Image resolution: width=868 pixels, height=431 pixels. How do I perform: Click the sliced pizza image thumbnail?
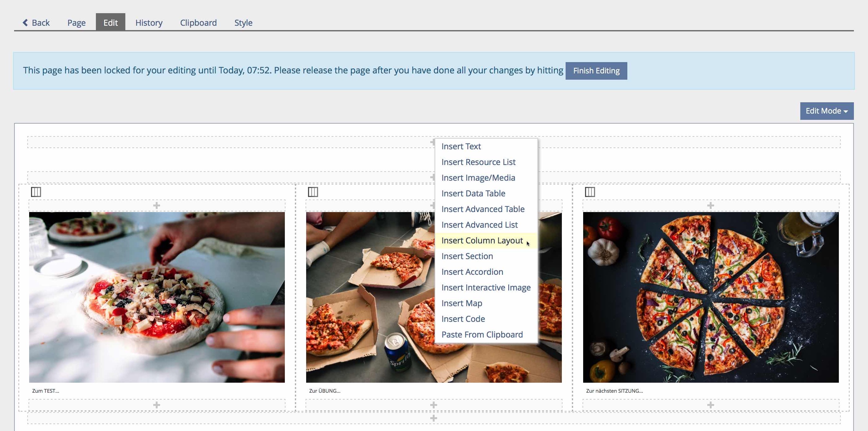(x=711, y=297)
